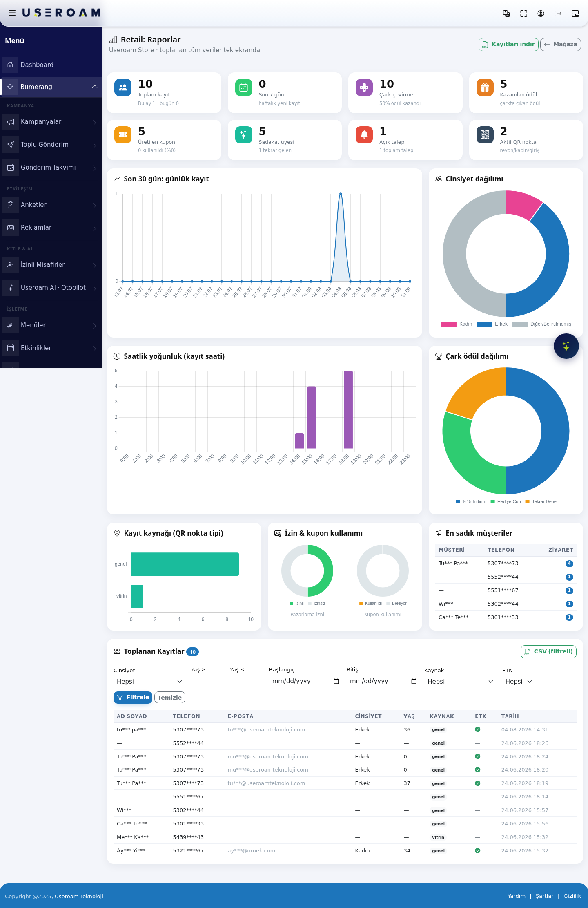Click the logout icon in header
The width and height of the screenshot is (588, 908).
coord(558,13)
